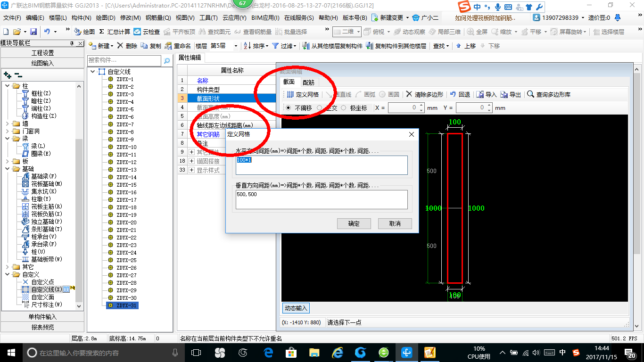Select the 不偏移 radio button

(x=288, y=108)
